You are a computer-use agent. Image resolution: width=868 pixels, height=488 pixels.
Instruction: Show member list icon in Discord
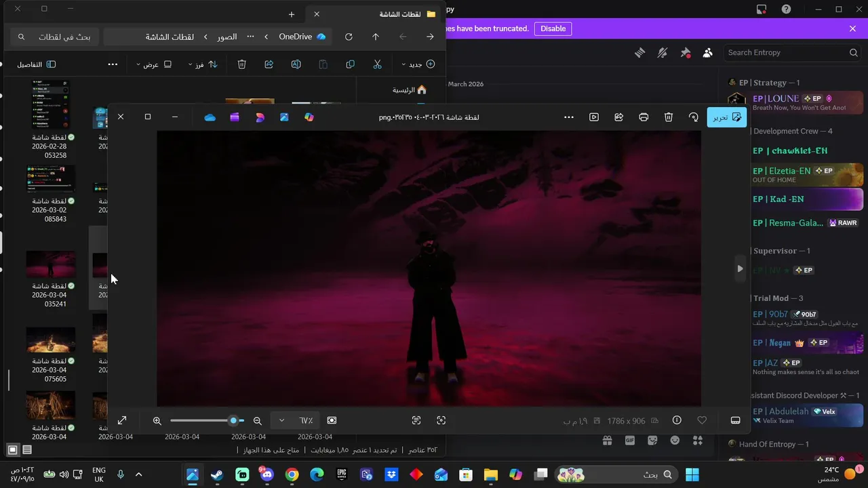pyautogui.click(x=708, y=52)
